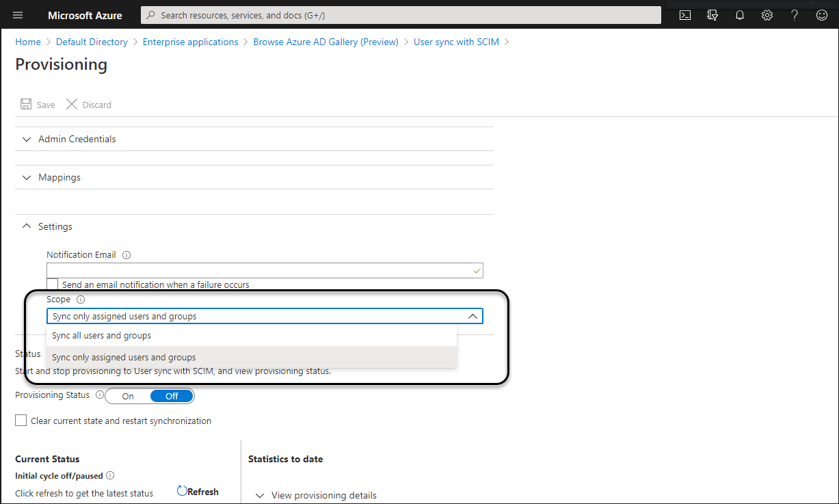Go to User sync with SCIM breadcrumb
The height and width of the screenshot is (504, 839).
pyautogui.click(x=456, y=42)
